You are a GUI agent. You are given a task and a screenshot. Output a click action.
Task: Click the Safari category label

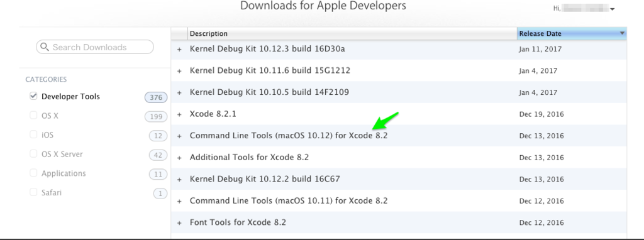[52, 193]
